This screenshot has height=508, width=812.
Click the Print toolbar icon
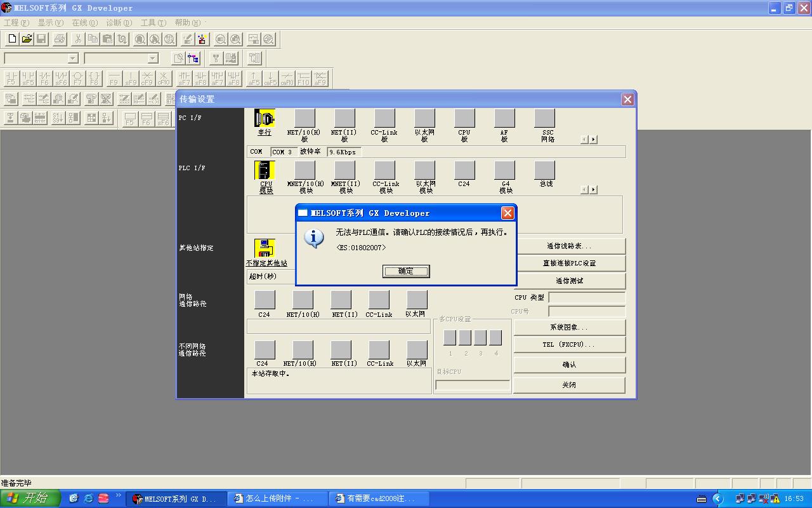[x=60, y=39]
